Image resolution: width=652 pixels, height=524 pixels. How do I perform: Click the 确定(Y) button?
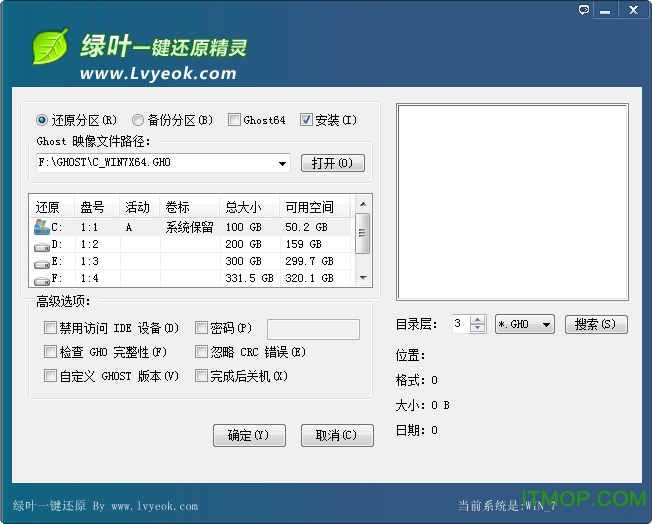pyautogui.click(x=249, y=435)
